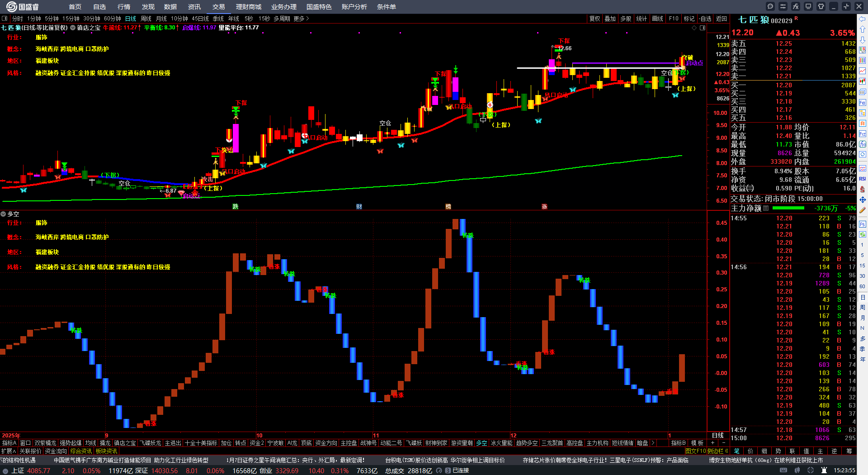Viewport: 868px width, 475px height.
Task: Open the 交易 menu
Action: [x=219, y=7]
